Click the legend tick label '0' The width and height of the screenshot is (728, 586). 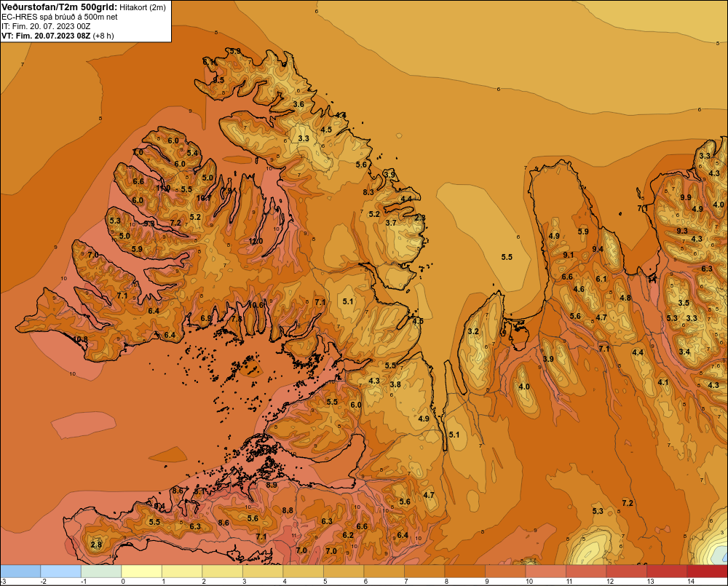tap(123, 582)
